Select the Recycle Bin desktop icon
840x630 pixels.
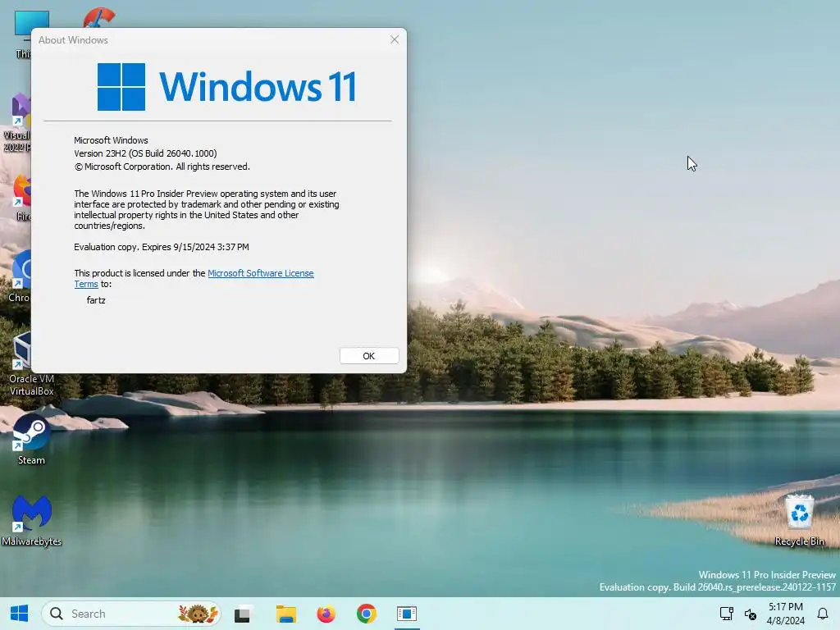pos(799,520)
